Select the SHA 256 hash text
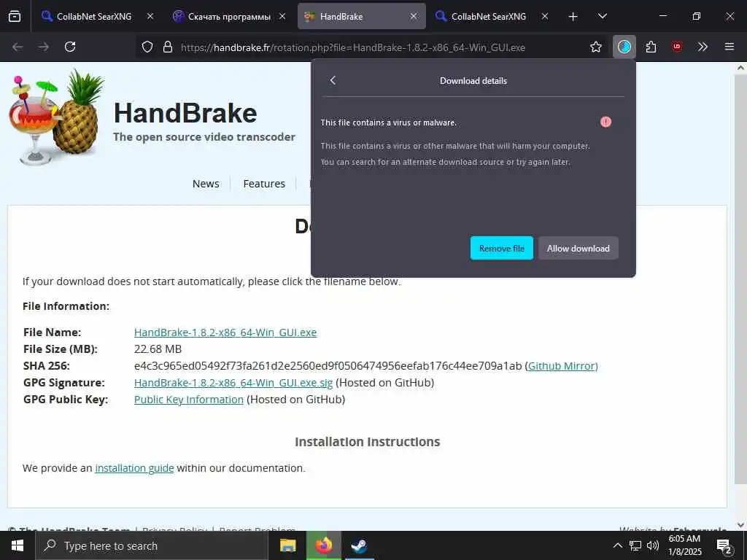747x560 pixels. (328, 366)
